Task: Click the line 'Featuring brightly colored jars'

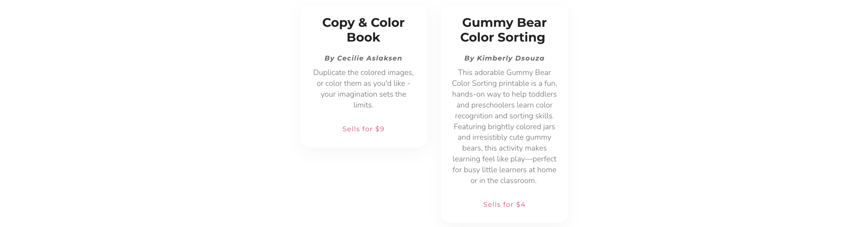Action: click(504, 127)
